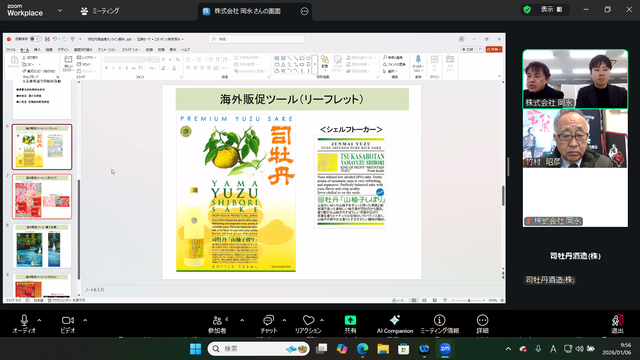The width and height of the screenshot is (640, 360).
Task: Switch to slide sorter view in status bar
Action: pyautogui.click(x=424, y=300)
